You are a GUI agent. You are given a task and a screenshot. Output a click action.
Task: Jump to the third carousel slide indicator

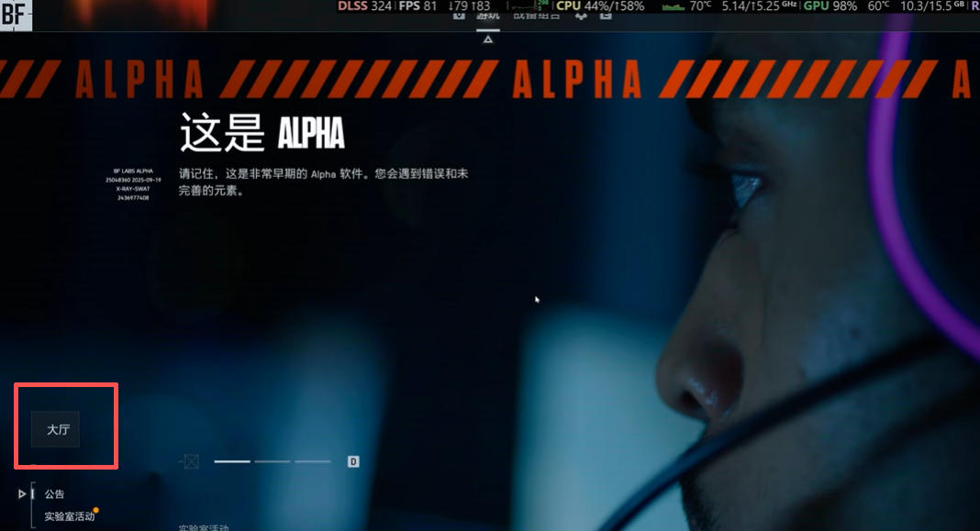click(313, 461)
